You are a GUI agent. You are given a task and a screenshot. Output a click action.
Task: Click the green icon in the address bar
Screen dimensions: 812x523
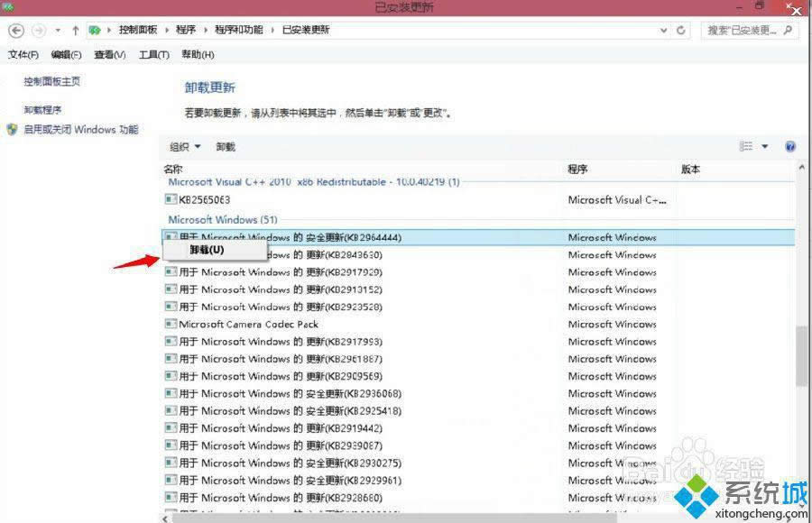tap(95, 30)
